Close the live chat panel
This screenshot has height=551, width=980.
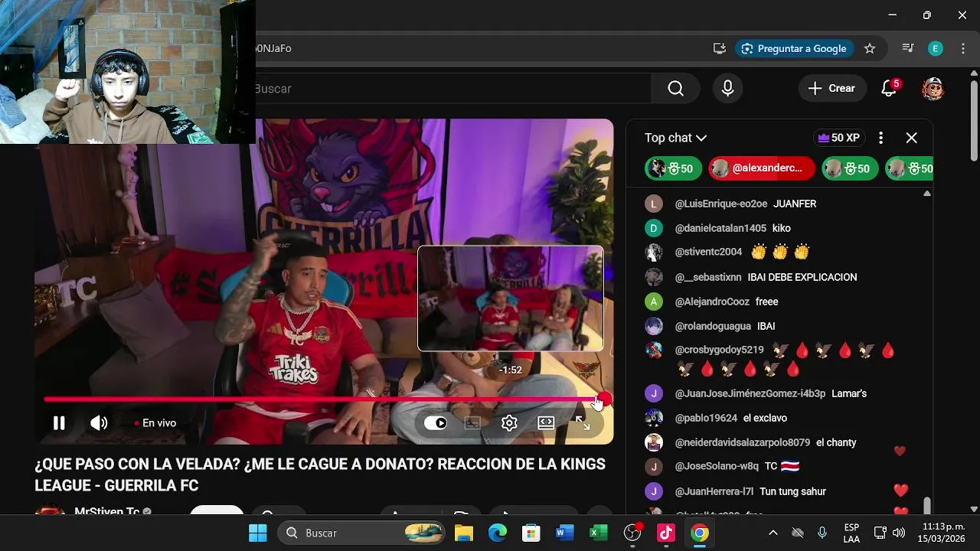click(911, 138)
